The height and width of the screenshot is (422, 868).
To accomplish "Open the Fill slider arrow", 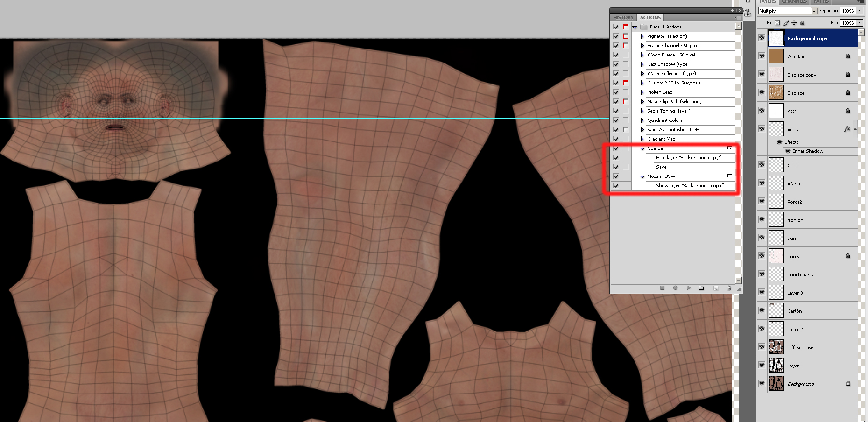I will point(859,23).
